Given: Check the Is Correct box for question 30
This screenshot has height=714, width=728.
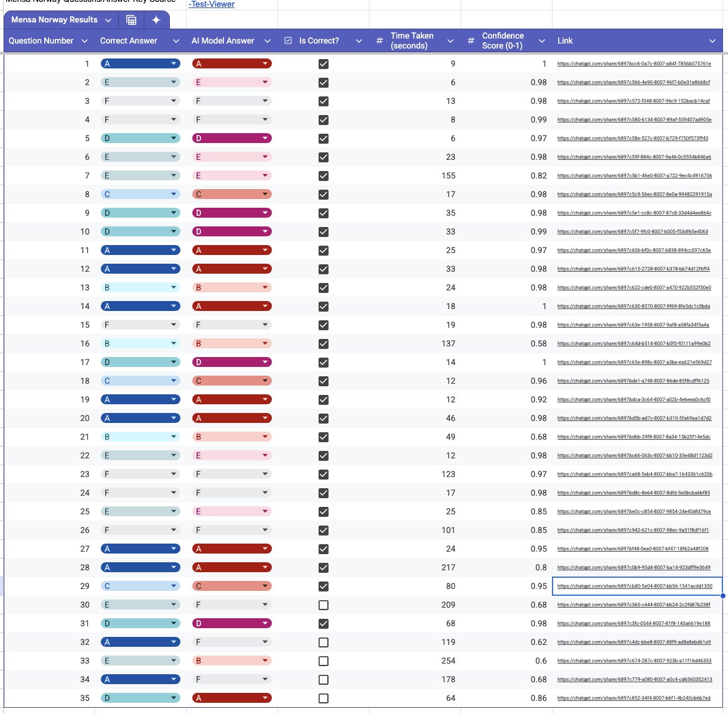Looking at the screenshot, I should [x=323, y=605].
